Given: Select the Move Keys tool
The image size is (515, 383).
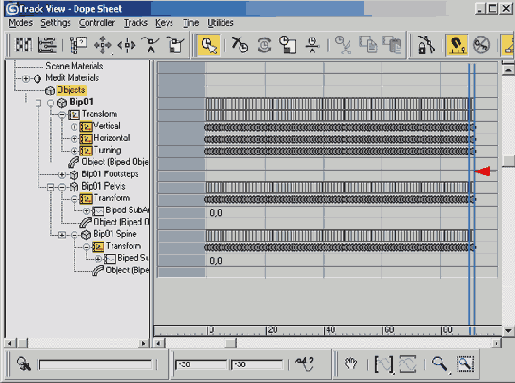Looking at the screenshot, I should (x=103, y=45).
